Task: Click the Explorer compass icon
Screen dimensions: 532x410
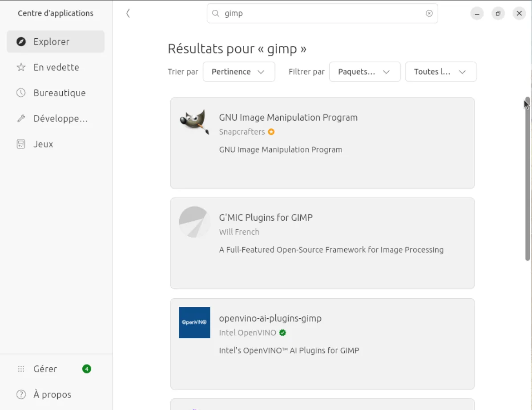Action: click(21, 41)
